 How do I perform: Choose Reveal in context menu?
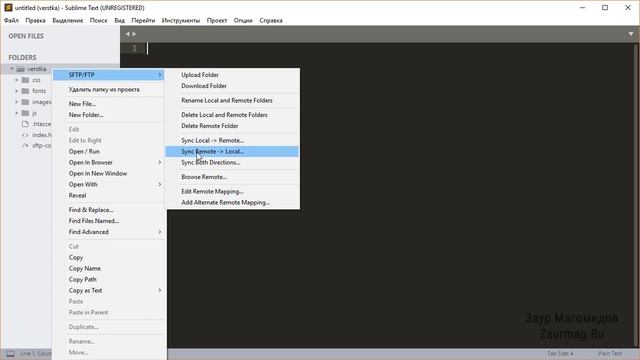pos(109,196)
